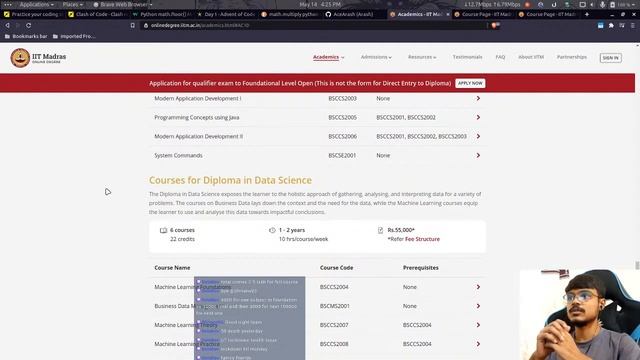Open the About IITM nav link

[531, 57]
